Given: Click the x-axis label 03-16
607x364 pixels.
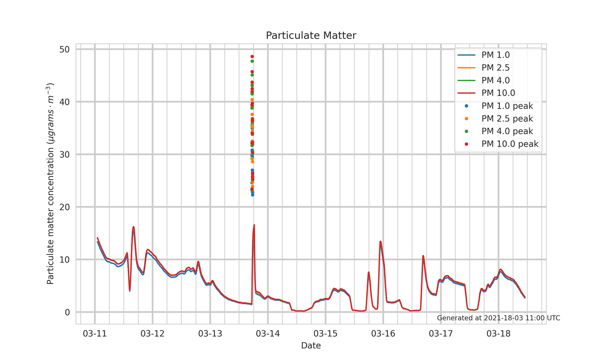Looking at the screenshot, I should pyautogui.click(x=383, y=334).
